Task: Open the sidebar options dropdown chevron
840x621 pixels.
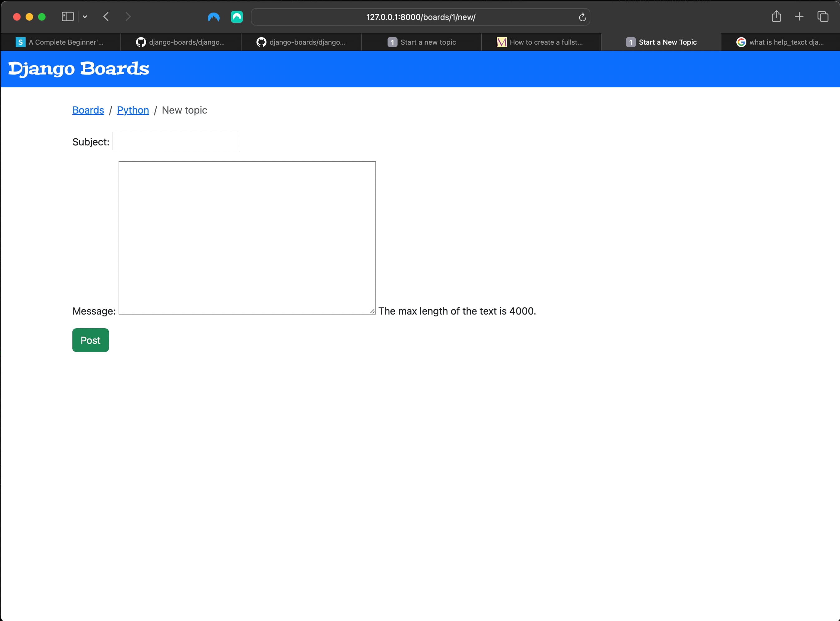Action: coord(85,17)
